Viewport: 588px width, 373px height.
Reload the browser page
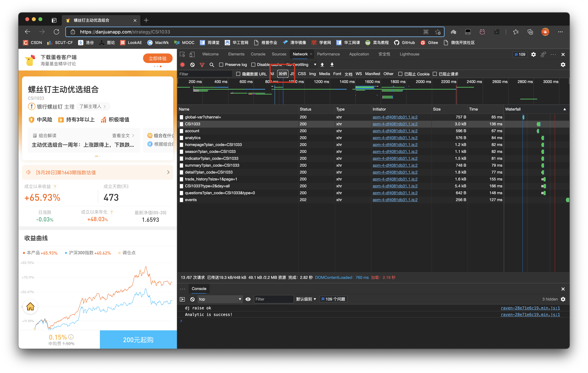coord(56,32)
